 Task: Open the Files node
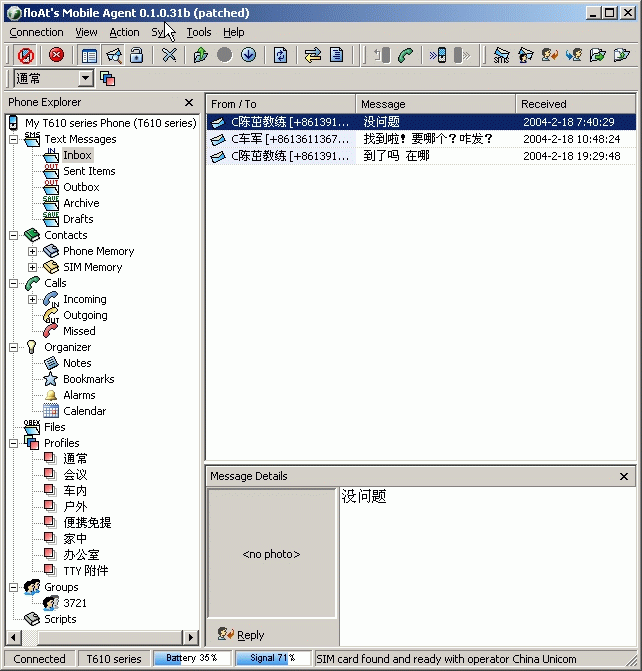coord(55,427)
